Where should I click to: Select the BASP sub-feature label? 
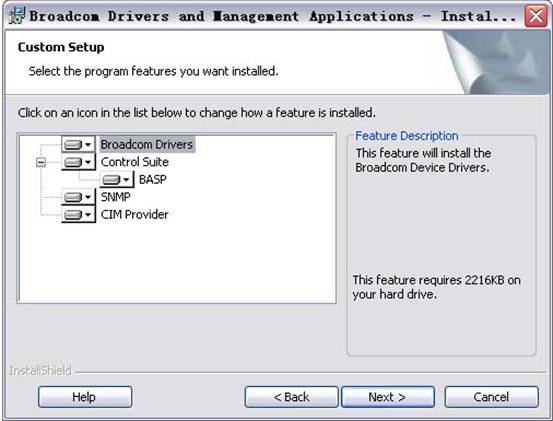[x=153, y=179]
